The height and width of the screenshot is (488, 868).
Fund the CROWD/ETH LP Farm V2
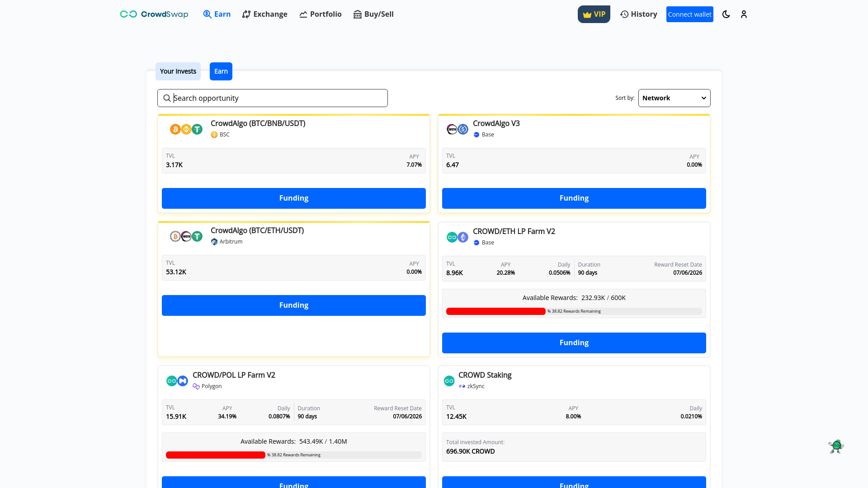[574, 343]
